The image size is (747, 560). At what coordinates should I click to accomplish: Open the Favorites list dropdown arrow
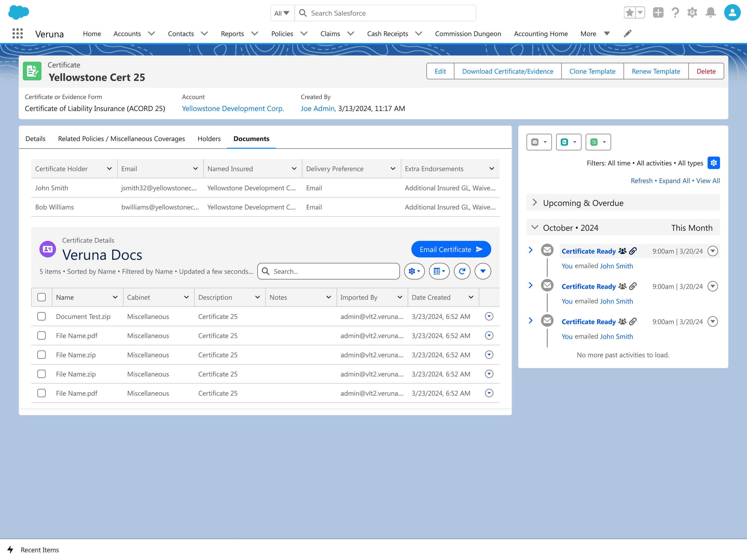point(640,13)
